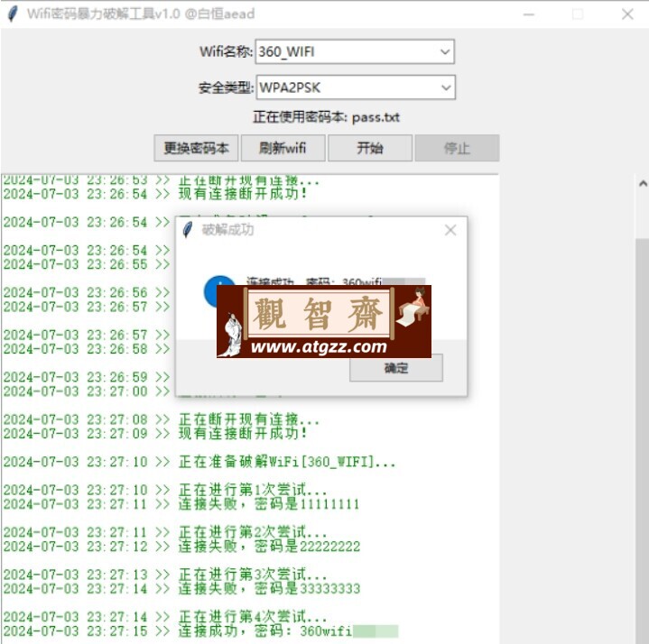Click the feather icon in 破解成功 dialog
Image resolution: width=649 pixels, height=644 pixels.
pyautogui.click(x=188, y=230)
